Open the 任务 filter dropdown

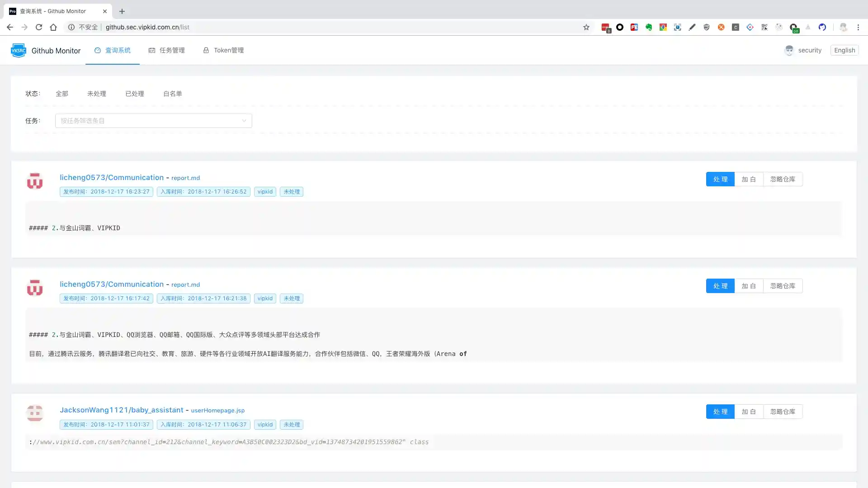pos(153,121)
